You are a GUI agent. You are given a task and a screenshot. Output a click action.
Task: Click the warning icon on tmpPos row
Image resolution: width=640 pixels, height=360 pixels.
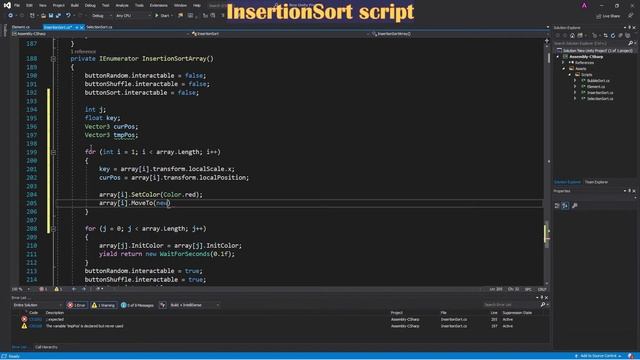[24, 326]
